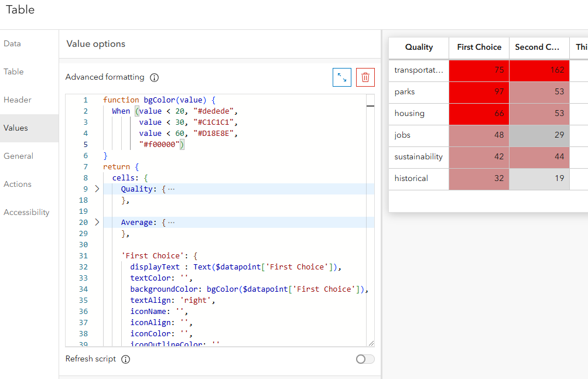The height and width of the screenshot is (379, 588).
Task: Expand the script editor to full screen
Action: pyautogui.click(x=342, y=77)
